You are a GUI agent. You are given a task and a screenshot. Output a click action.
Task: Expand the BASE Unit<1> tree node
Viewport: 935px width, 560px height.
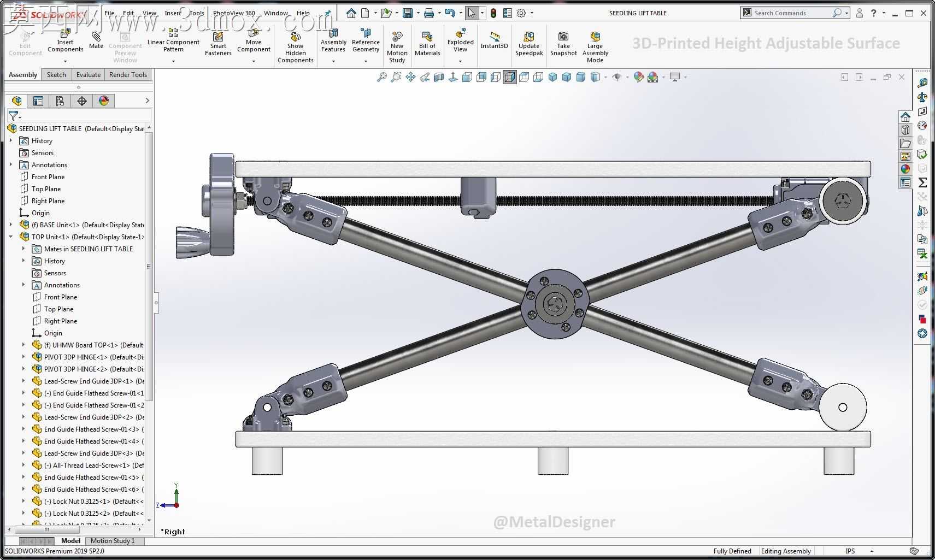click(11, 225)
